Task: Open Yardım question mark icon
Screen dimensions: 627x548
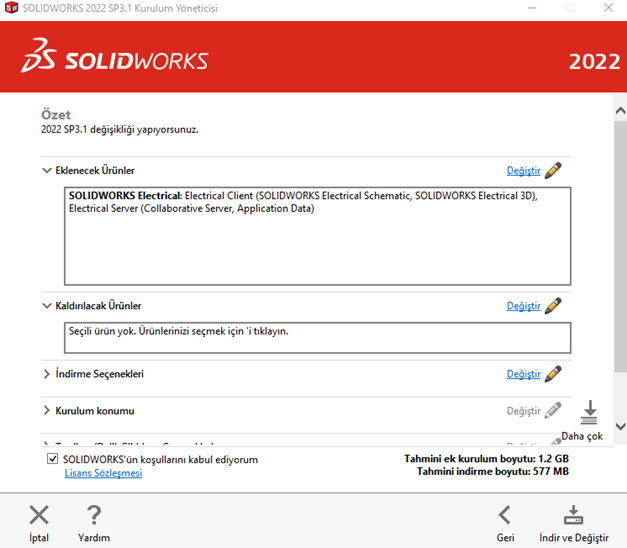Action: [x=94, y=515]
